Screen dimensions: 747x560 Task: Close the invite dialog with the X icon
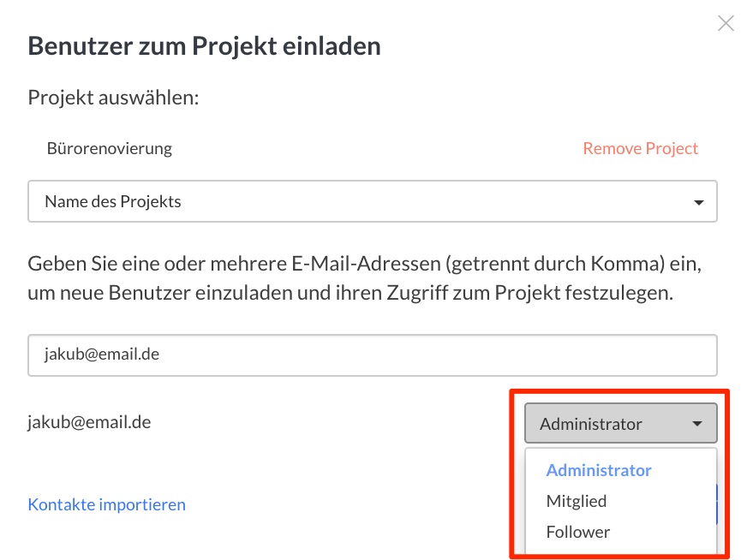(726, 23)
